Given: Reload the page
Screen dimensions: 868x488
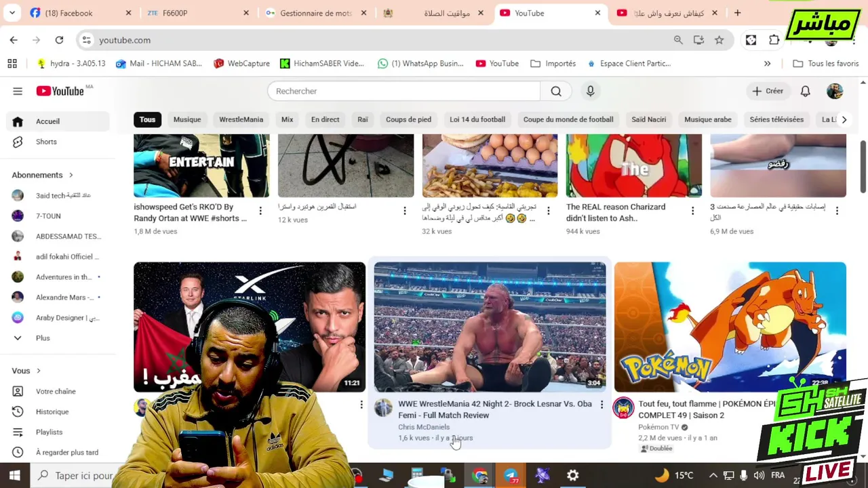Looking at the screenshot, I should pyautogui.click(x=59, y=40).
